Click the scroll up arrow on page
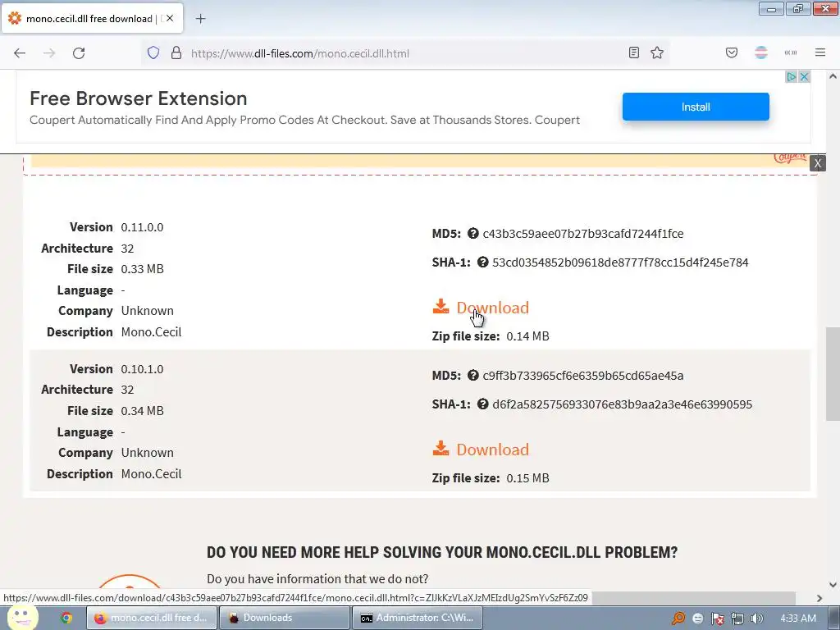 (x=833, y=76)
